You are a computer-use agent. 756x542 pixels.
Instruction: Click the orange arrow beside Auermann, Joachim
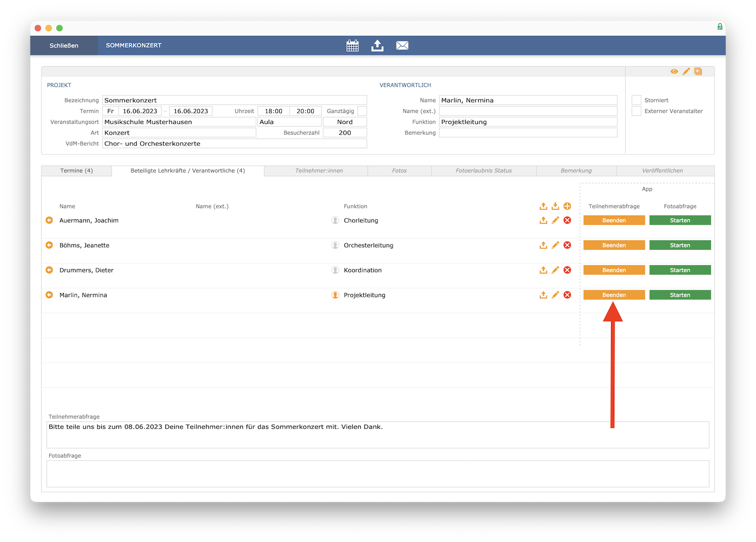click(49, 220)
